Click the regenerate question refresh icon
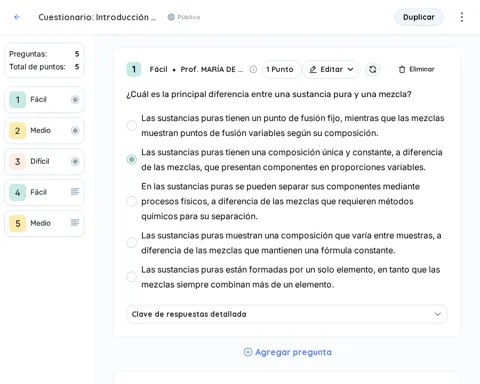 (x=373, y=69)
